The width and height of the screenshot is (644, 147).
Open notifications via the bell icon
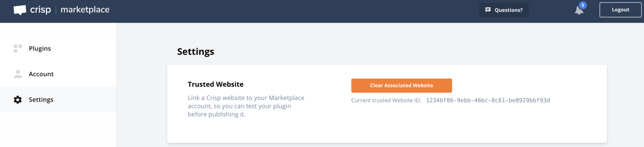click(x=579, y=10)
